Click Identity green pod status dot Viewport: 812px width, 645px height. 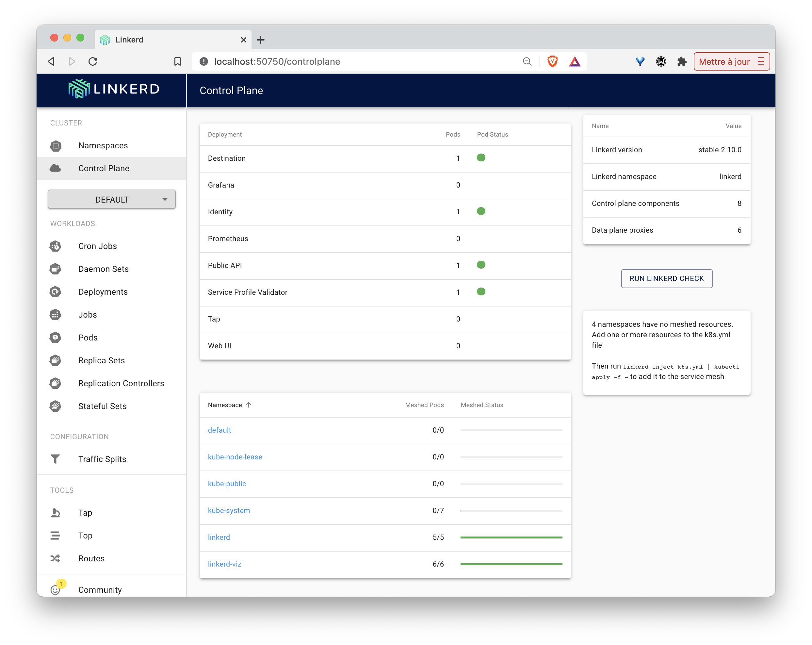(481, 211)
